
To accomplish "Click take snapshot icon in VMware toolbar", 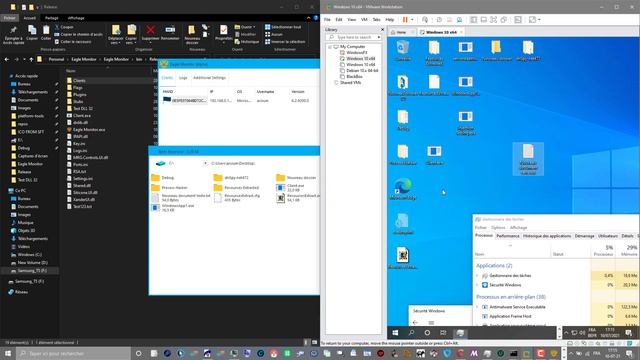I will click(x=439, y=20).
